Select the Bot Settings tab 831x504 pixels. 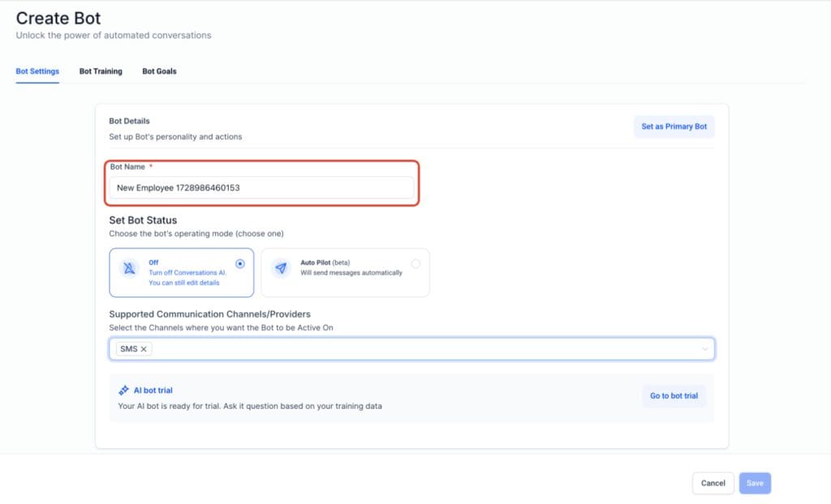[x=37, y=71]
